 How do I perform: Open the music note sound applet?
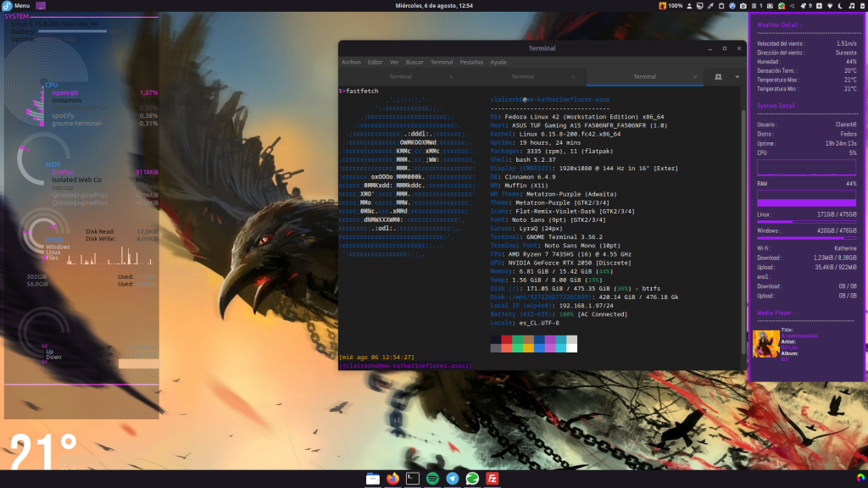pos(851,6)
